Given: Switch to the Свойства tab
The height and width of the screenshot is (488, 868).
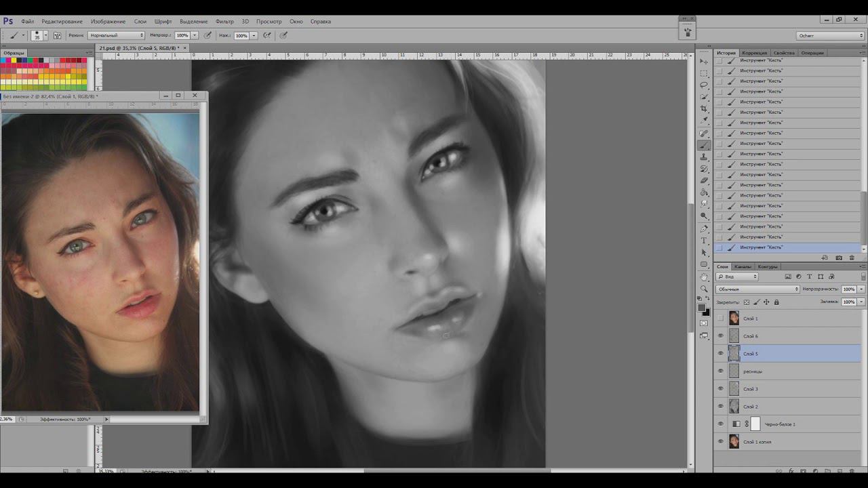Looking at the screenshot, I should pos(784,53).
